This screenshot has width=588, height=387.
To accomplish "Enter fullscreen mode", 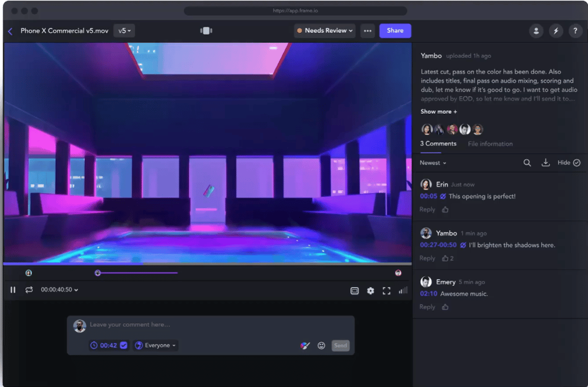I will tap(387, 291).
